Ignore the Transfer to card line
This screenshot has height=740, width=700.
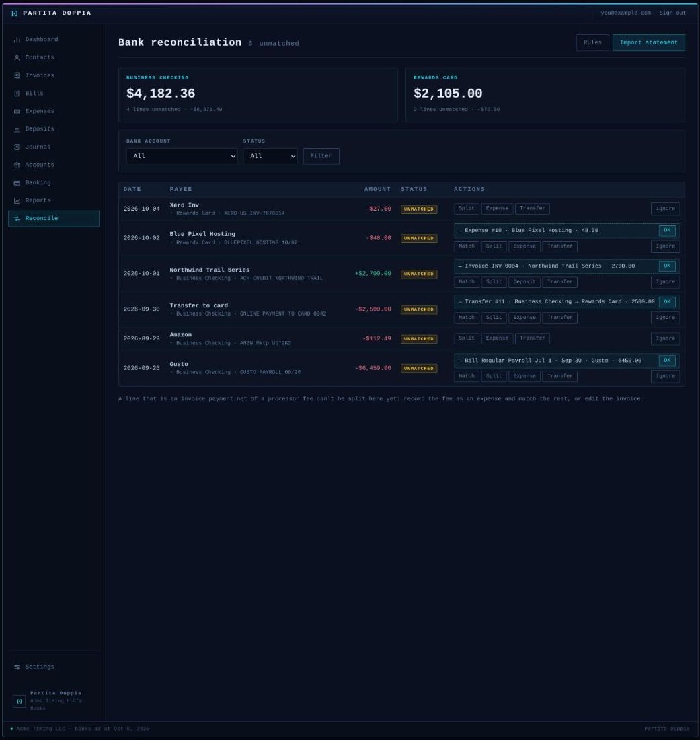tap(665, 318)
